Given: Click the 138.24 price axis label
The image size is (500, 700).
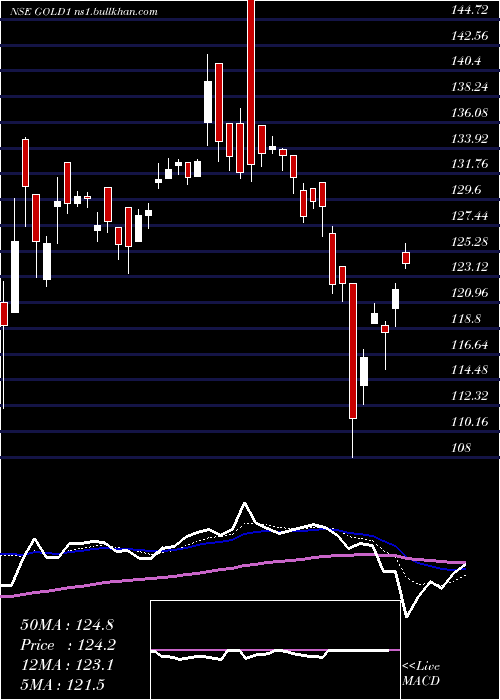Looking at the screenshot, I should [471, 88].
